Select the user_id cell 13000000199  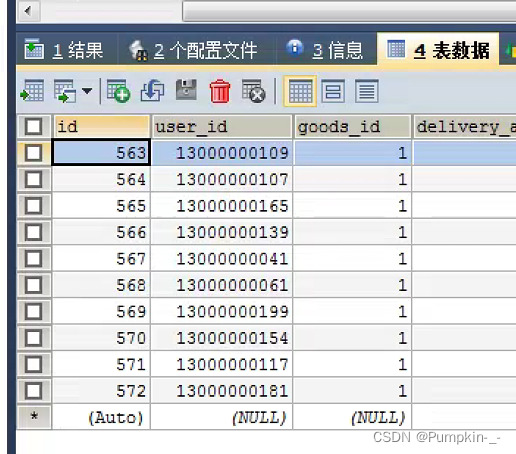click(222, 312)
